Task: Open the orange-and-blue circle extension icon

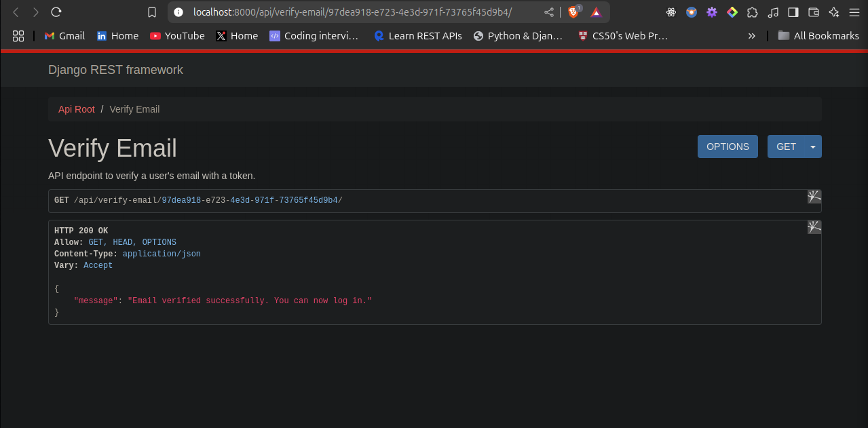Action: (692, 12)
